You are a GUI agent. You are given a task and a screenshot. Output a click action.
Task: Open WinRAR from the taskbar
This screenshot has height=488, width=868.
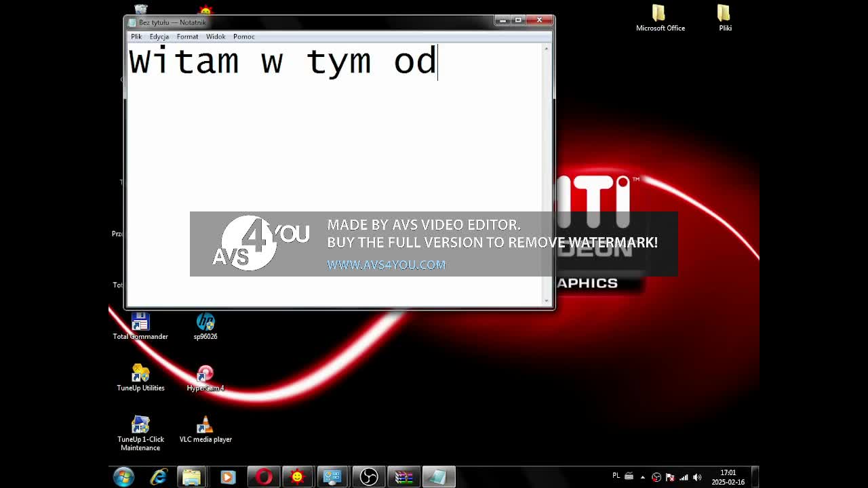tap(403, 477)
